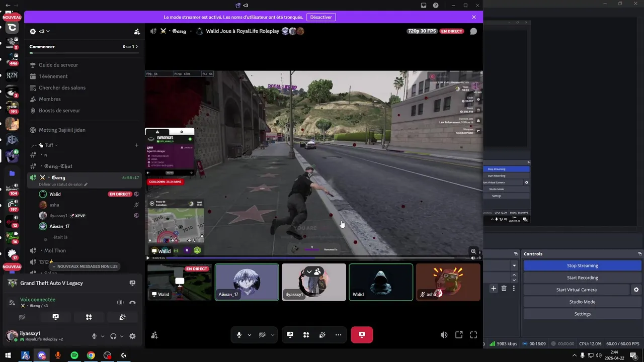The height and width of the screenshot is (362, 644).
Task: Enter fullscreen for the stream
Action: pos(473,335)
